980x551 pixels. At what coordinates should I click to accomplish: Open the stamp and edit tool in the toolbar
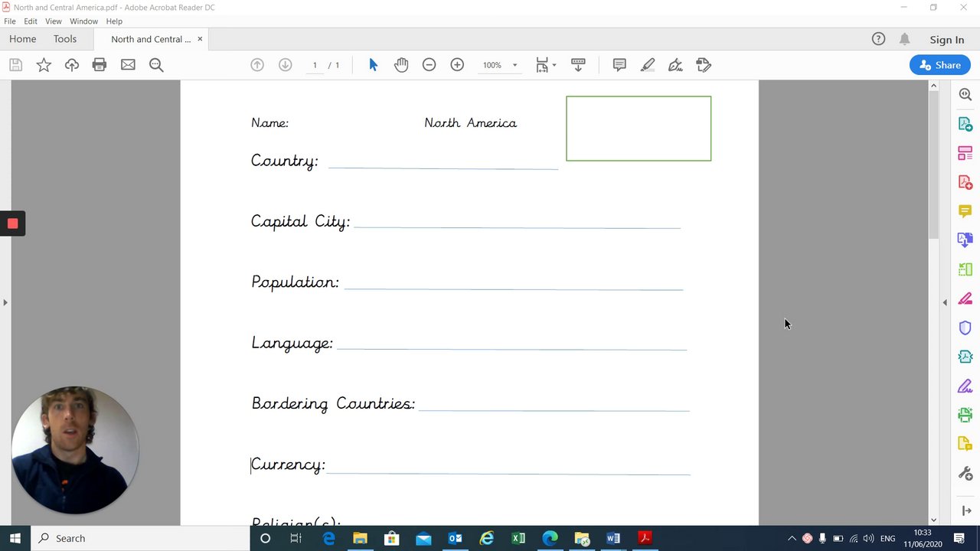[x=704, y=65]
